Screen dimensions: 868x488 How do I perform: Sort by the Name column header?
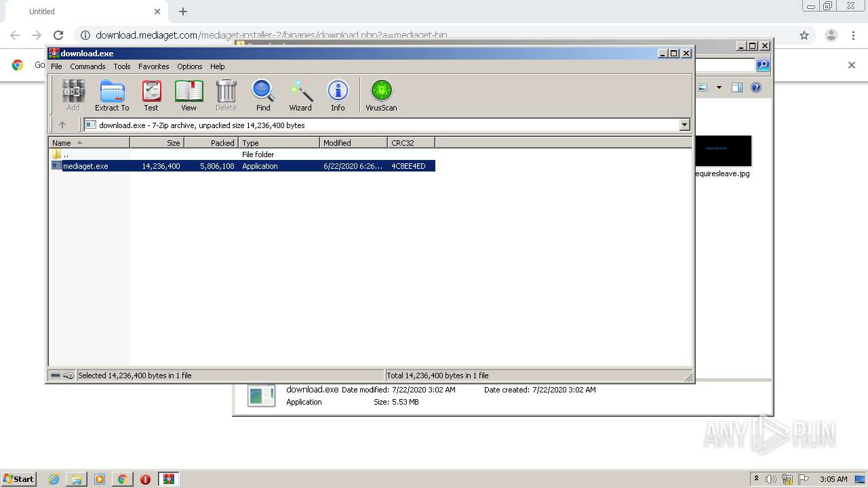coord(89,142)
